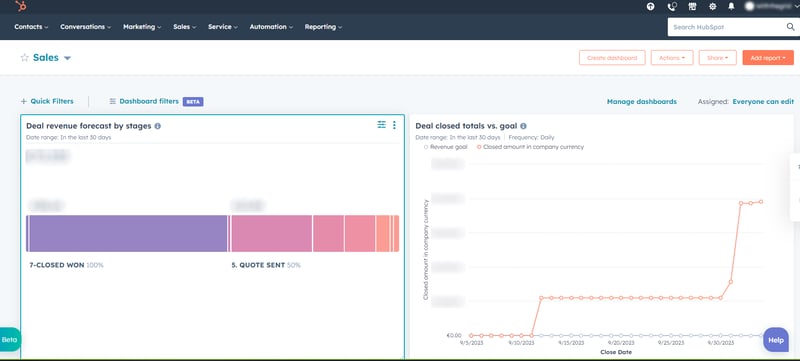Viewport: 800px width, 361px height.
Task: Toggle Revenue goal legend series
Action: point(445,147)
